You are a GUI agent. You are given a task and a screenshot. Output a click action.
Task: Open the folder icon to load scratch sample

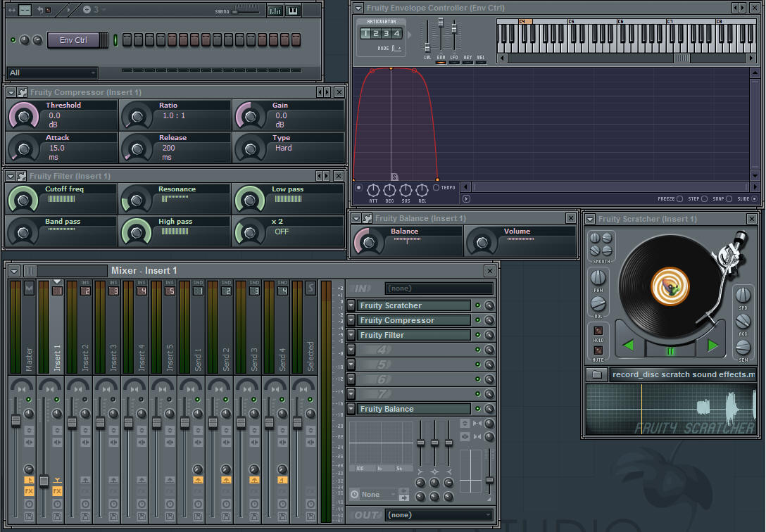(596, 374)
